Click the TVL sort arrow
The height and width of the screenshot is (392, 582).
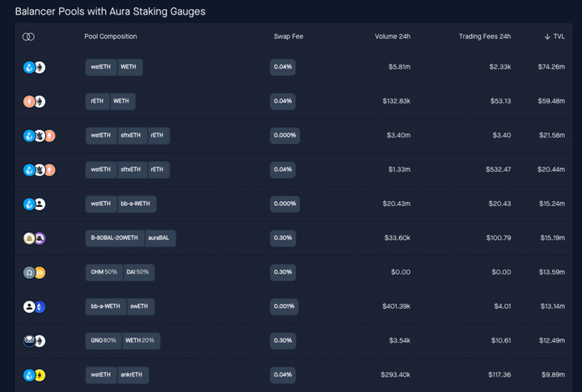point(548,37)
